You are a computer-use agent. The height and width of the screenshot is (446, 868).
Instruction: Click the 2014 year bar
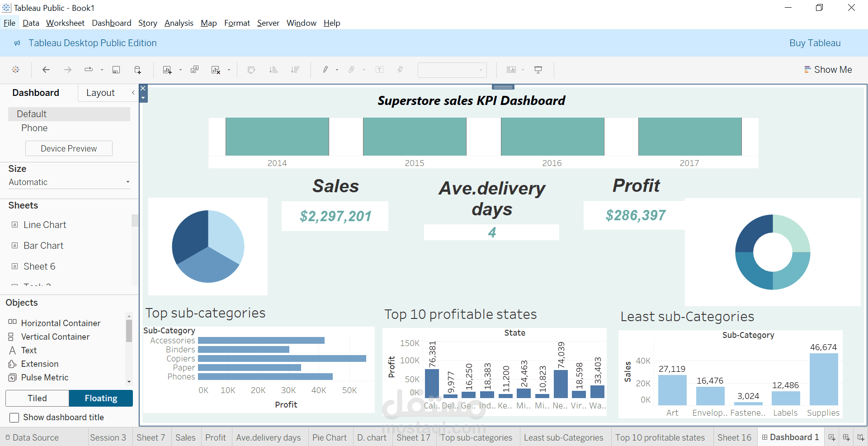[x=277, y=137]
